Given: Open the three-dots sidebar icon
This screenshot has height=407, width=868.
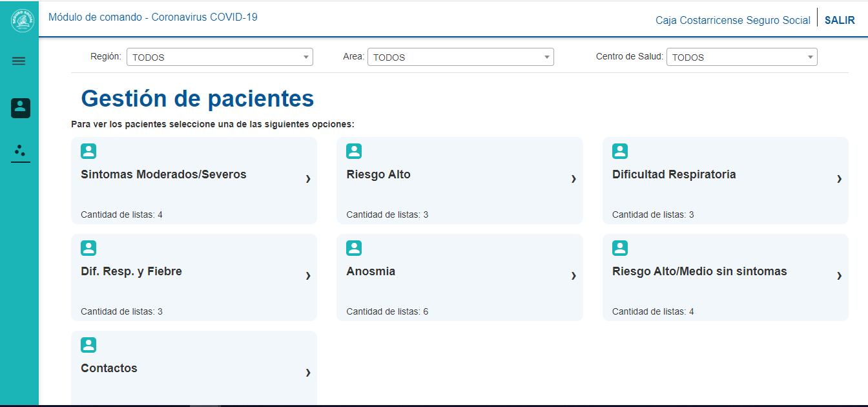Looking at the screenshot, I should click(x=20, y=151).
